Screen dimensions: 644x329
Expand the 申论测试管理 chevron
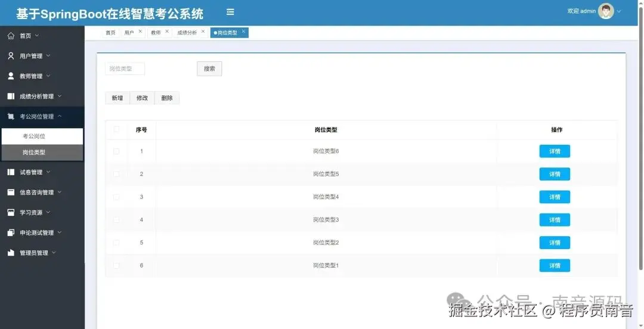click(59, 232)
